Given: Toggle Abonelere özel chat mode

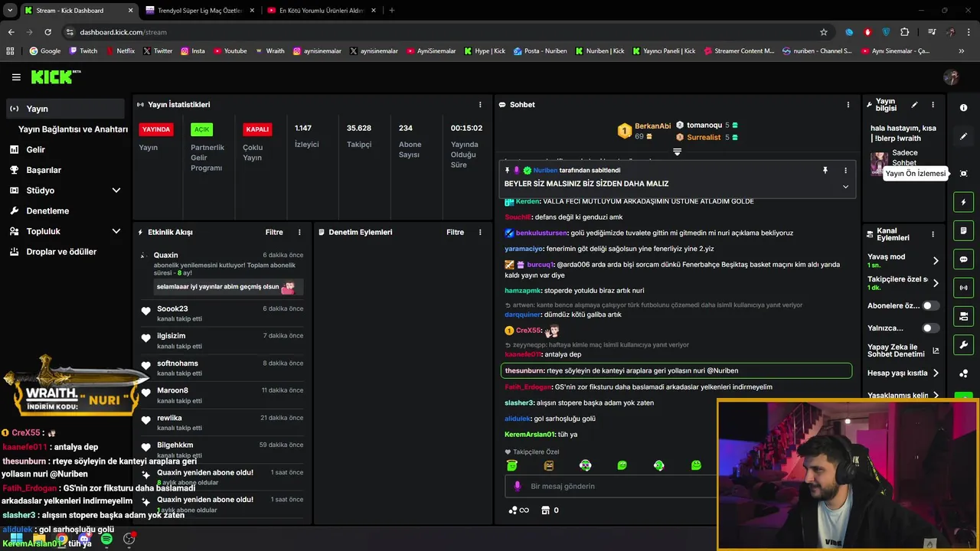Looking at the screenshot, I should (930, 306).
